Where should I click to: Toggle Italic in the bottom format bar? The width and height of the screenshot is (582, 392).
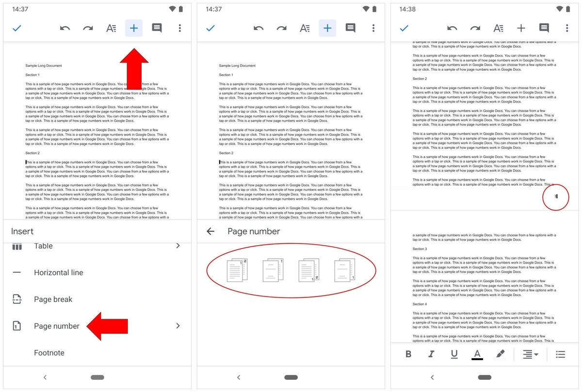pyautogui.click(x=431, y=354)
